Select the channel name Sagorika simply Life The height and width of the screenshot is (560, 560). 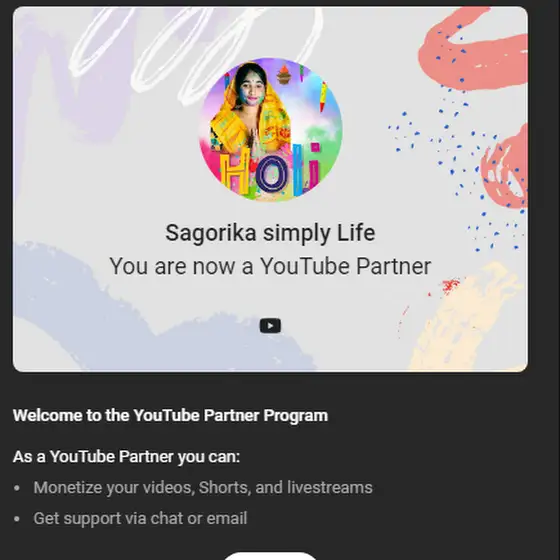(270, 233)
